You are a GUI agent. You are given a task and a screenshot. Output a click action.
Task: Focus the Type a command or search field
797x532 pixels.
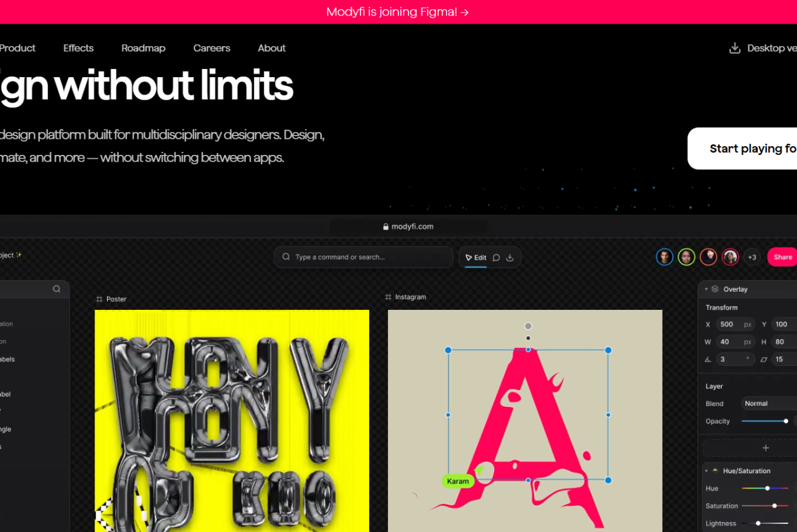click(x=364, y=257)
